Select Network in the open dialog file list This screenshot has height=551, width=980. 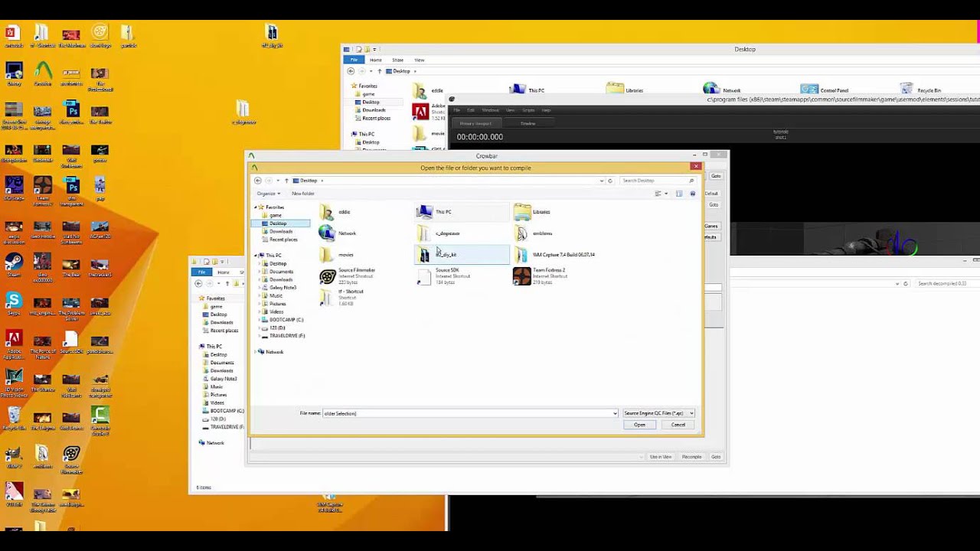[338, 233]
